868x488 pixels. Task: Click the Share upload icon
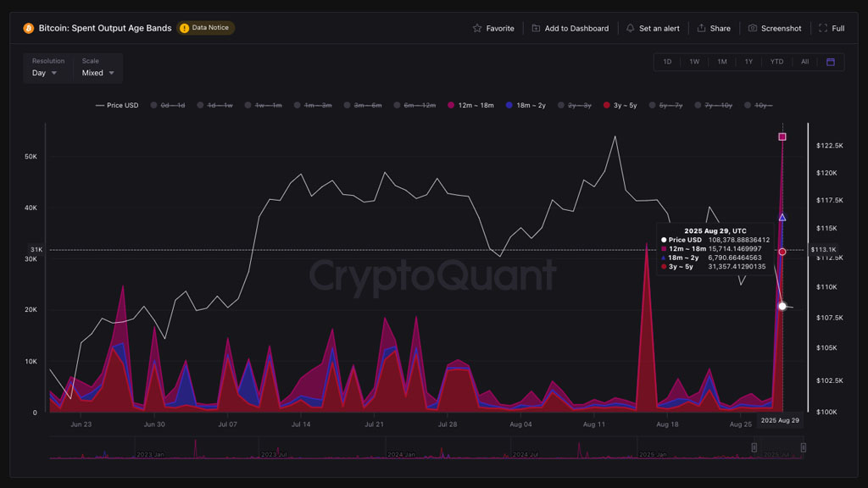point(701,28)
